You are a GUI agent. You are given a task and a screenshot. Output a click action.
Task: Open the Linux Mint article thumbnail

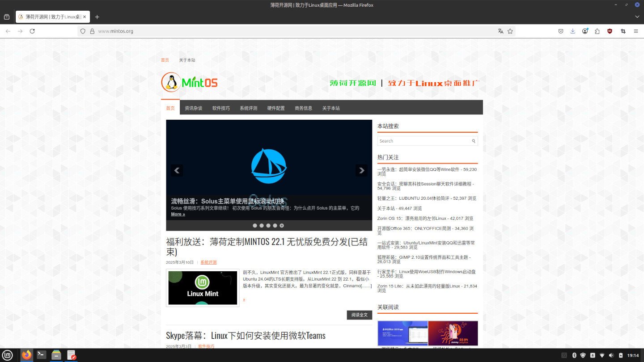click(203, 288)
